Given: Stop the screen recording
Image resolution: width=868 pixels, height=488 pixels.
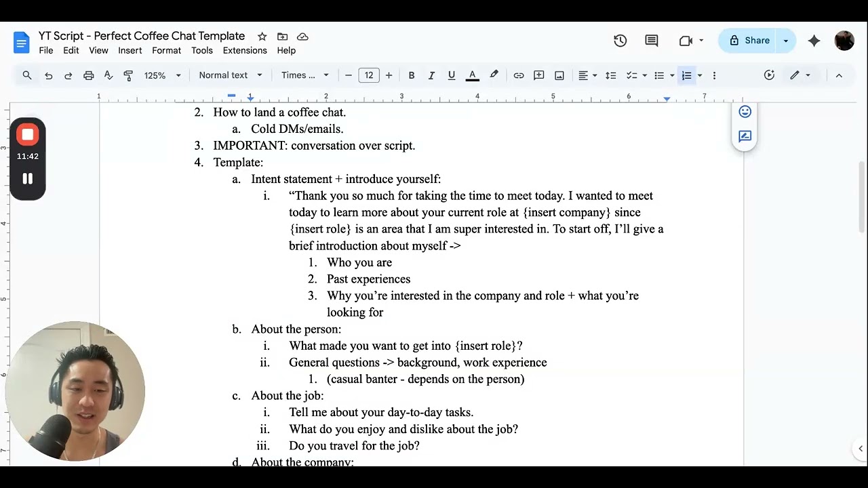Looking at the screenshot, I should click(x=27, y=134).
